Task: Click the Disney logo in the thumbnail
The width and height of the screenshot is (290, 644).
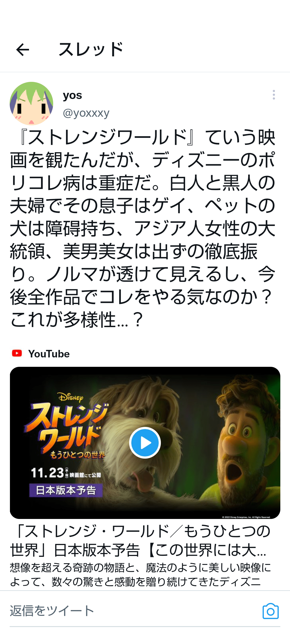Action: point(71,397)
